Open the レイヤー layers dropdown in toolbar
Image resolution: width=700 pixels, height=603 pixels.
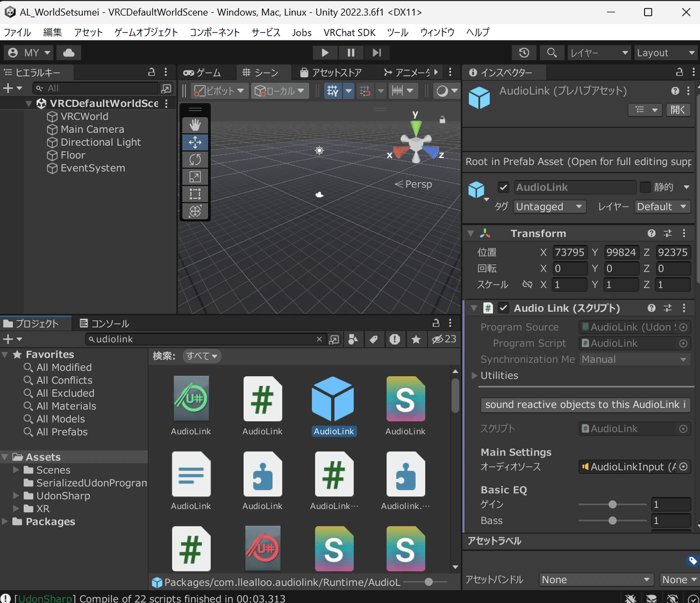pyautogui.click(x=599, y=52)
